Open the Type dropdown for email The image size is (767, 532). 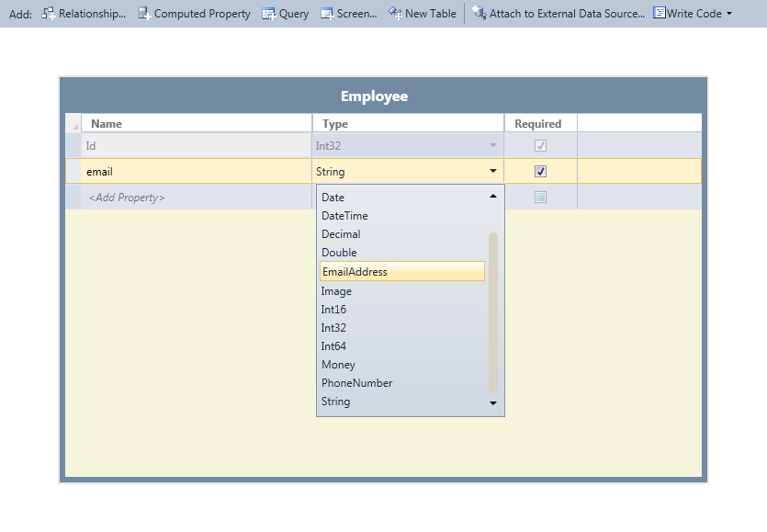point(492,171)
